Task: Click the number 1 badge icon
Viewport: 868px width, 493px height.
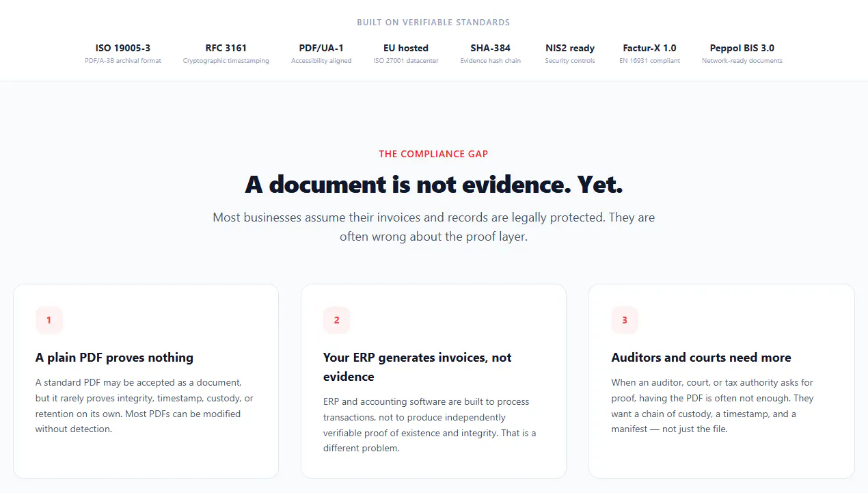Action: tap(49, 320)
